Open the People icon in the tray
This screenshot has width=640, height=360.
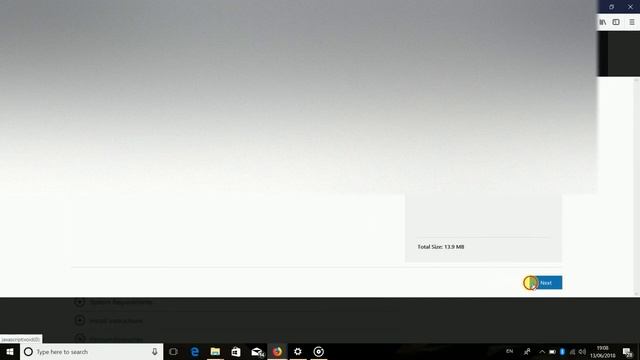(527, 351)
